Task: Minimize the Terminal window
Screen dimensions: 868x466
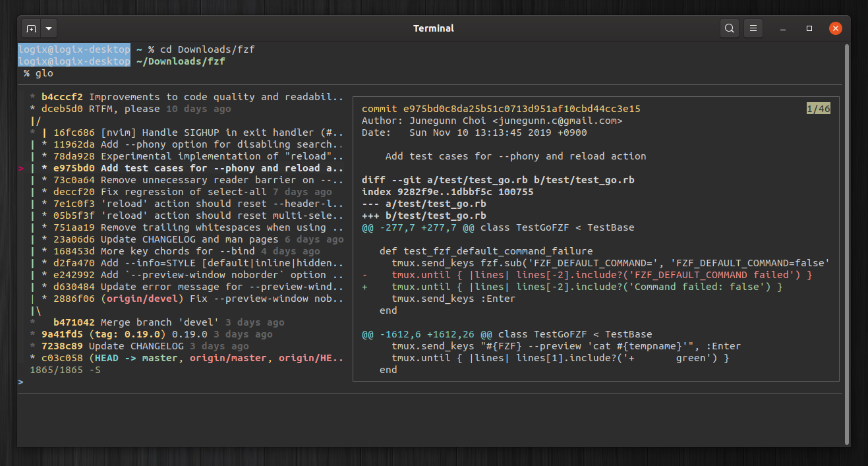Action: click(784, 28)
